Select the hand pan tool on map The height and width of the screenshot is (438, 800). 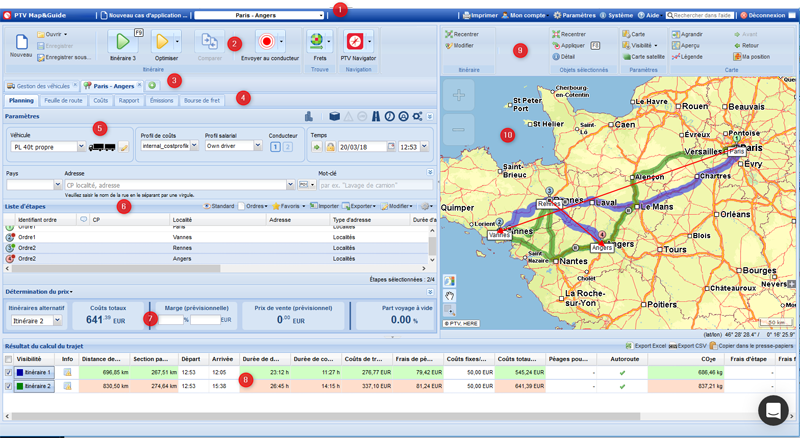click(449, 296)
